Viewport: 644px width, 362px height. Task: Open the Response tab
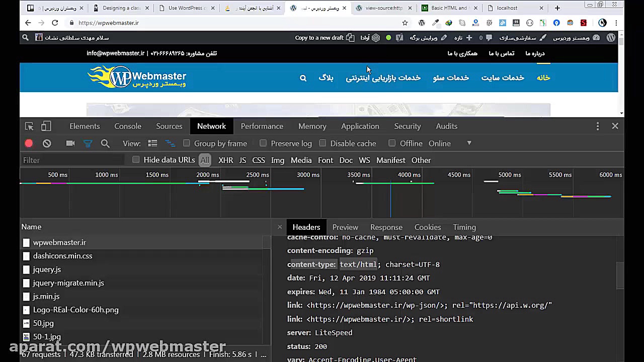coord(386,227)
